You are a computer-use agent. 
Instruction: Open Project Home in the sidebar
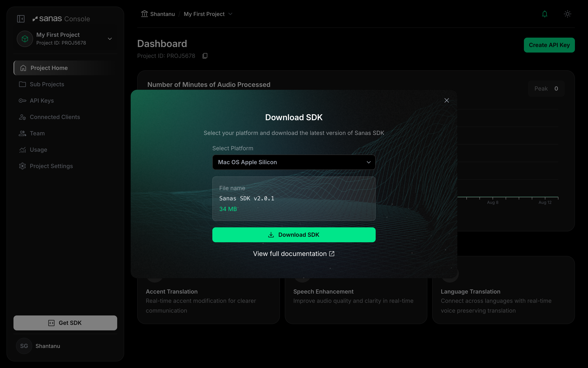click(65, 68)
